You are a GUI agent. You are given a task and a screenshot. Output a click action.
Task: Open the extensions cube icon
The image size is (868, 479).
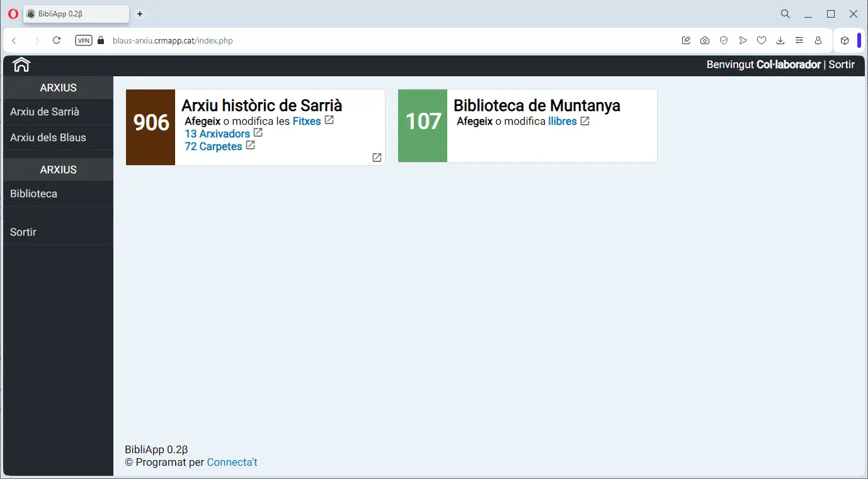tap(845, 40)
